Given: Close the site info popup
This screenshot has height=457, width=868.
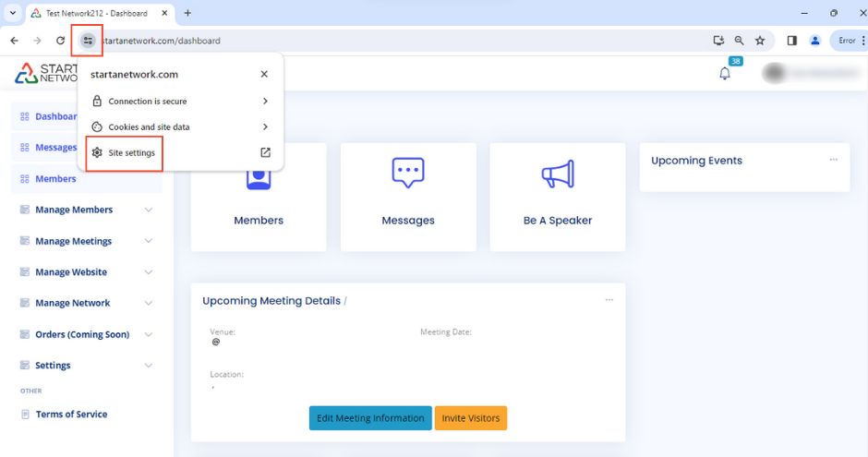Looking at the screenshot, I should (264, 74).
